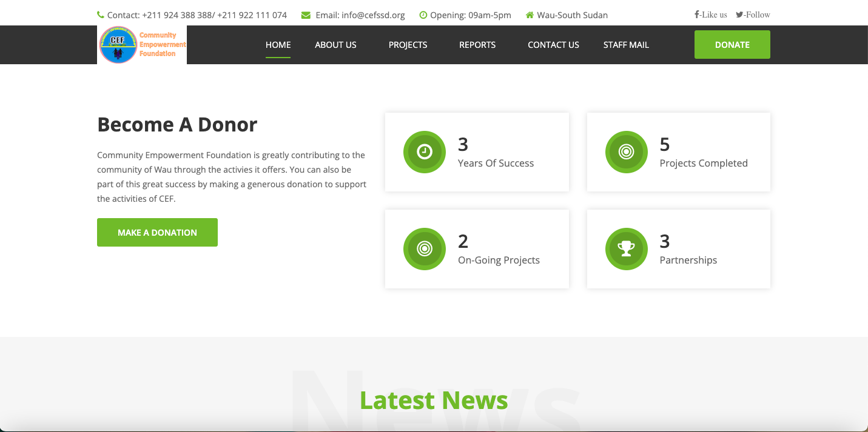Click the target icon on Projects Completed card
This screenshot has height=432, width=868.
[627, 152]
